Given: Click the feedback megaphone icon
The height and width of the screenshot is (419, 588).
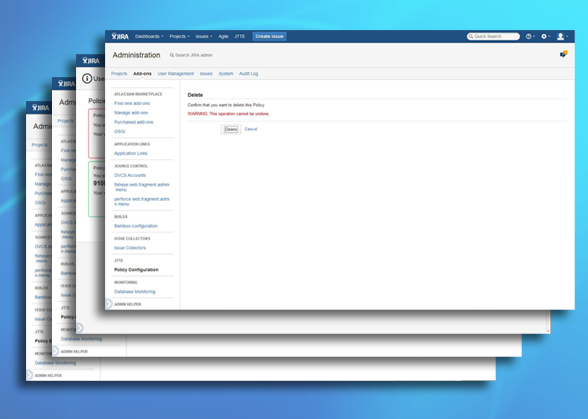Looking at the screenshot, I should 563,54.
